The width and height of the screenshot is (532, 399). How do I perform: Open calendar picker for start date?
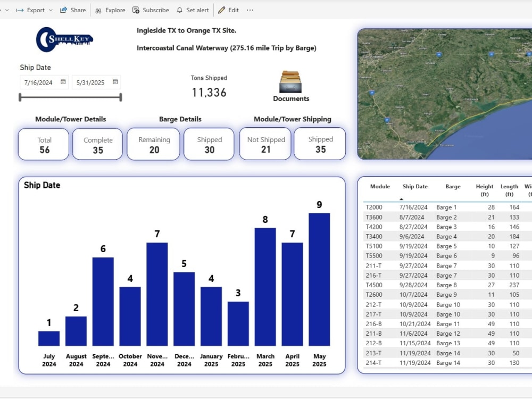pos(63,82)
